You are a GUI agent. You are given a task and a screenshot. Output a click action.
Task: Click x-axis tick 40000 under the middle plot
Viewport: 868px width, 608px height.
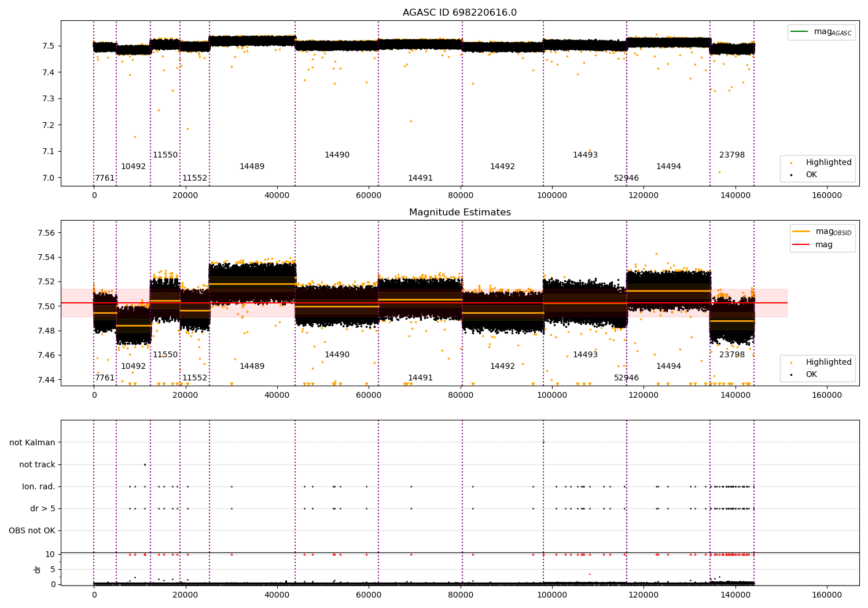click(x=277, y=395)
